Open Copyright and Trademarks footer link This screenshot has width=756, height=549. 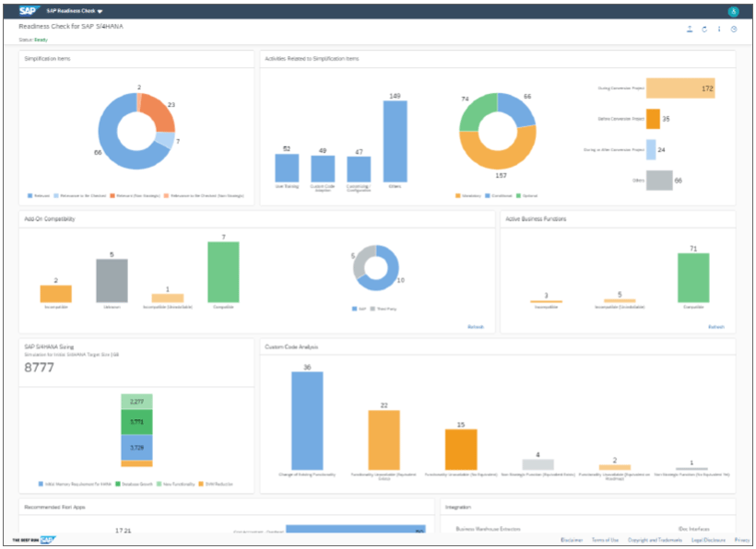point(655,540)
